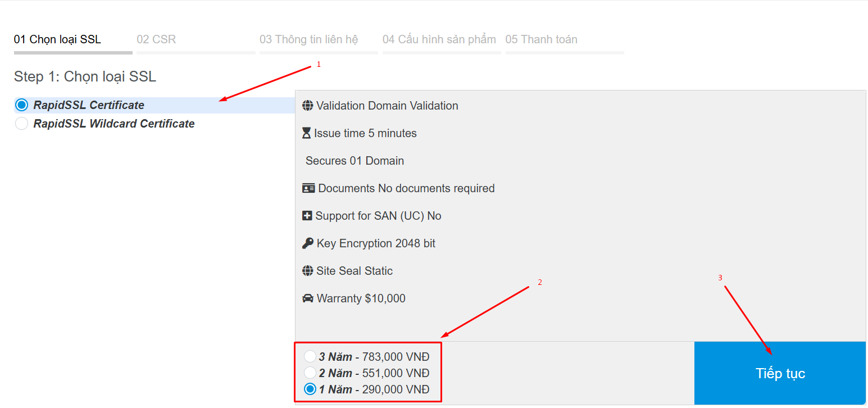This screenshot has height=408, width=868.
Task: Go to the 02 CSR step tab
Action: [x=156, y=39]
